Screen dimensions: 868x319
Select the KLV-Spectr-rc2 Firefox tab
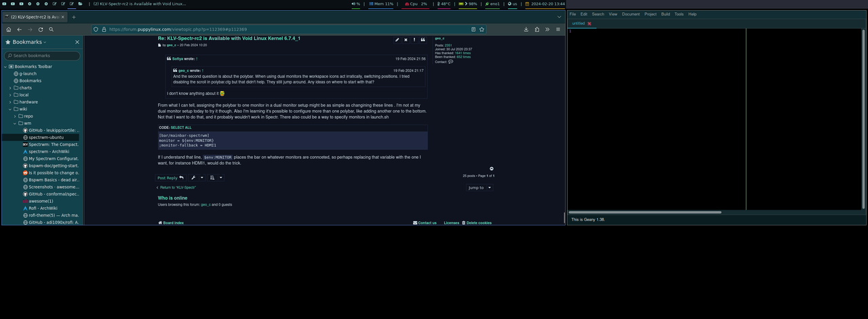pos(34,16)
